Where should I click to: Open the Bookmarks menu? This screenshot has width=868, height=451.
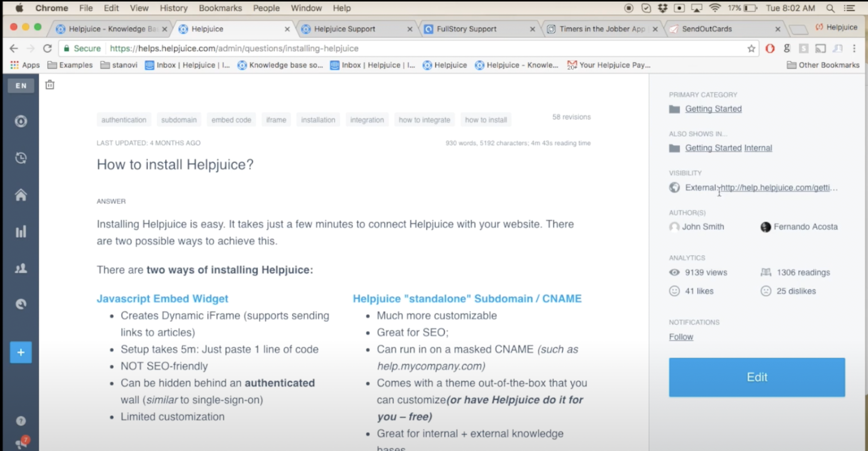tap(220, 8)
